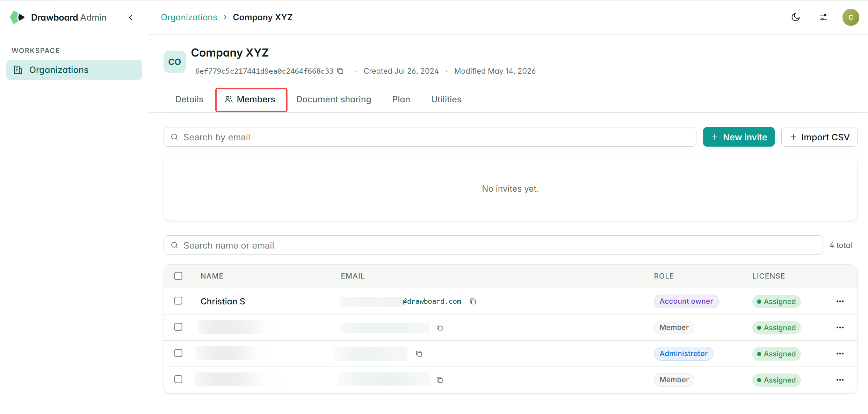
Task: Tick the last Member row checkbox
Action: click(x=178, y=379)
